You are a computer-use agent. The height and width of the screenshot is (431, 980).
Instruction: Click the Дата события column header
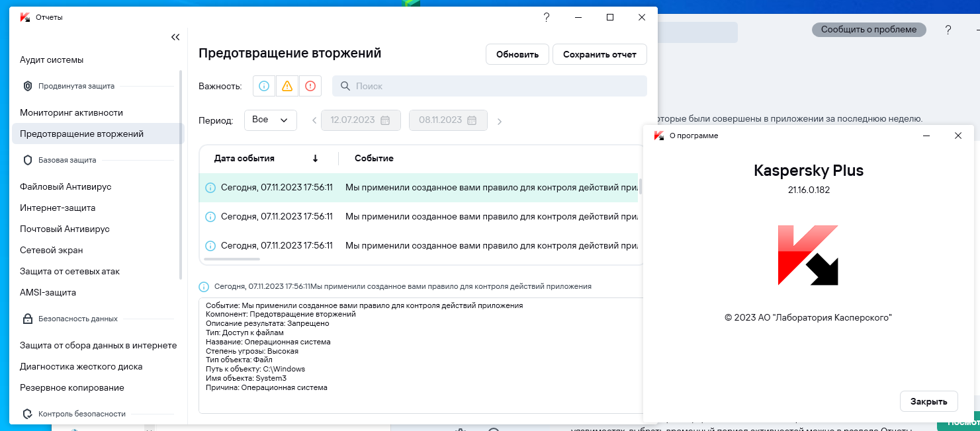244,159
